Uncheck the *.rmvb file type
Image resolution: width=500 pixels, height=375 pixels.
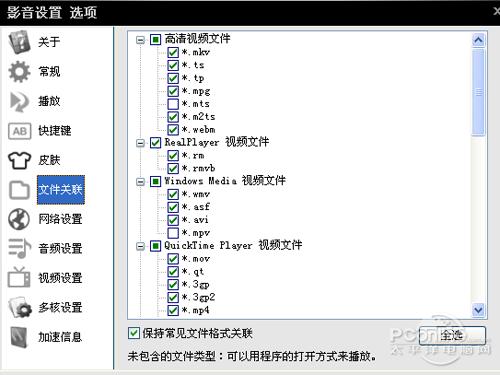click(173, 168)
